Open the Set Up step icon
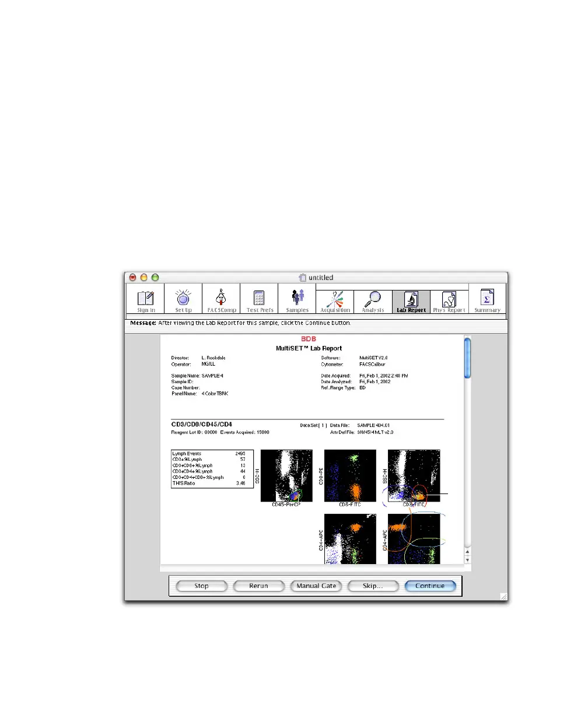 183,299
